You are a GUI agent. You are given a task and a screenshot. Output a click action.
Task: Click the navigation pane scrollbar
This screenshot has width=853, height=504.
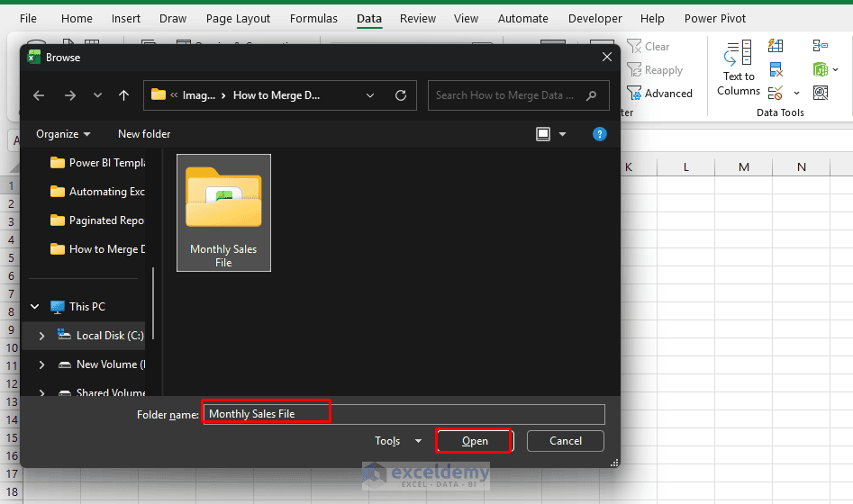click(153, 303)
